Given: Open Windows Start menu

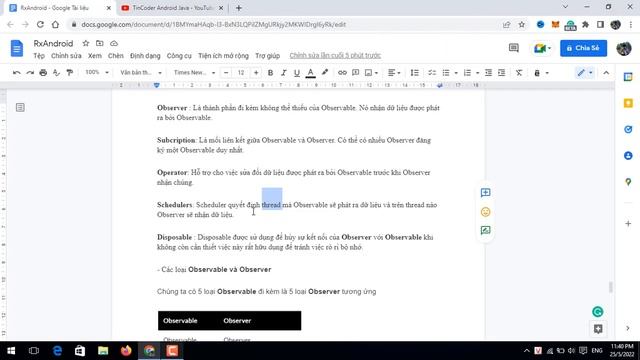Looking at the screenshot, I should pos(11,351).
